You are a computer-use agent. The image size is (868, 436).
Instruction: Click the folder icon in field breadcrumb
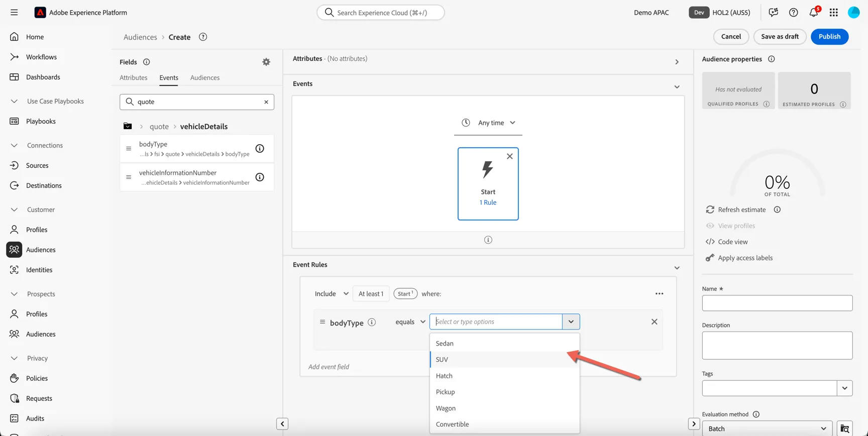[128, 127]
